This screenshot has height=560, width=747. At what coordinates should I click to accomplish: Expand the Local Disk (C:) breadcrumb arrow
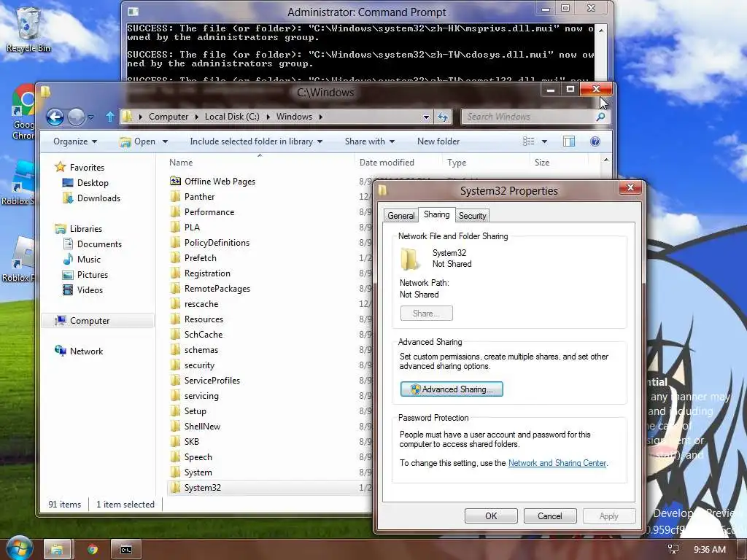coord(268,117)
